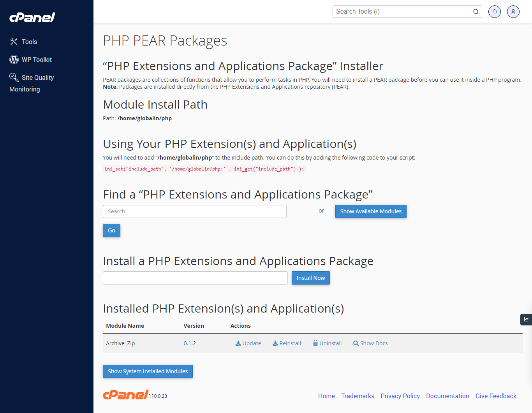Reinstall the Archive_Zip module
The width and height of the screenshot is (532, 413).
coord(287,343)
